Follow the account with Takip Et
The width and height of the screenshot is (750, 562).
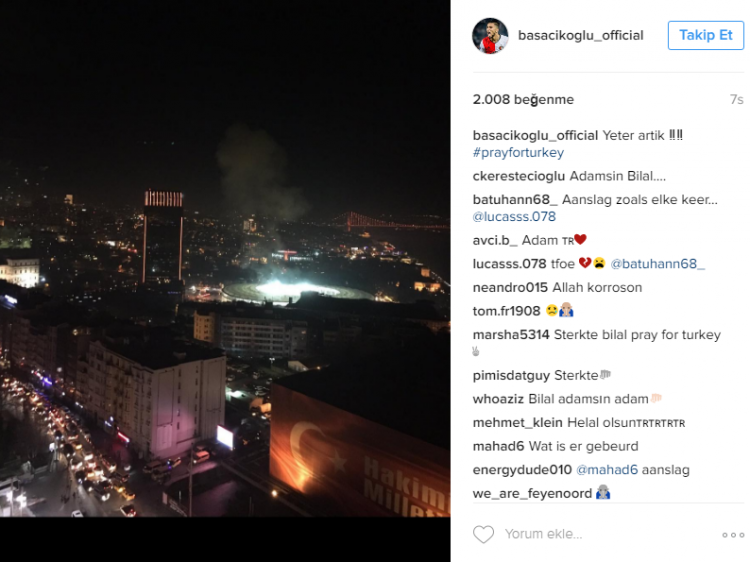[x=706, y=35]
